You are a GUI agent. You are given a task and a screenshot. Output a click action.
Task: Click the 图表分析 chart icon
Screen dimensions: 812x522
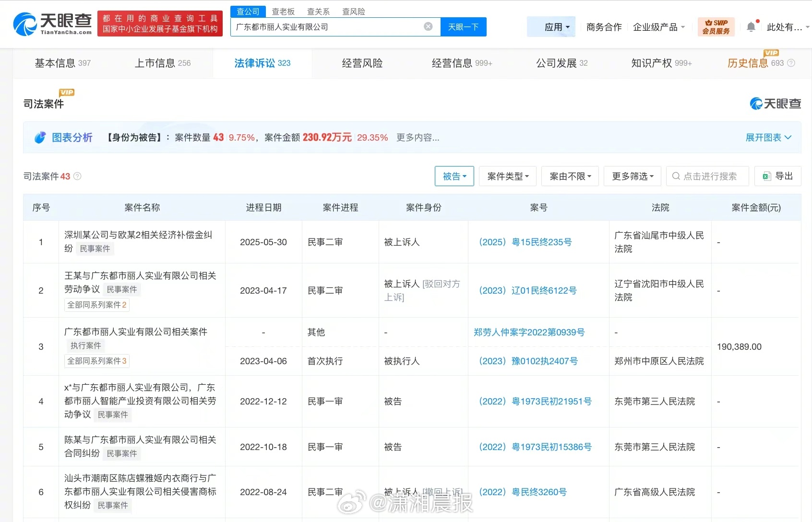40,138
